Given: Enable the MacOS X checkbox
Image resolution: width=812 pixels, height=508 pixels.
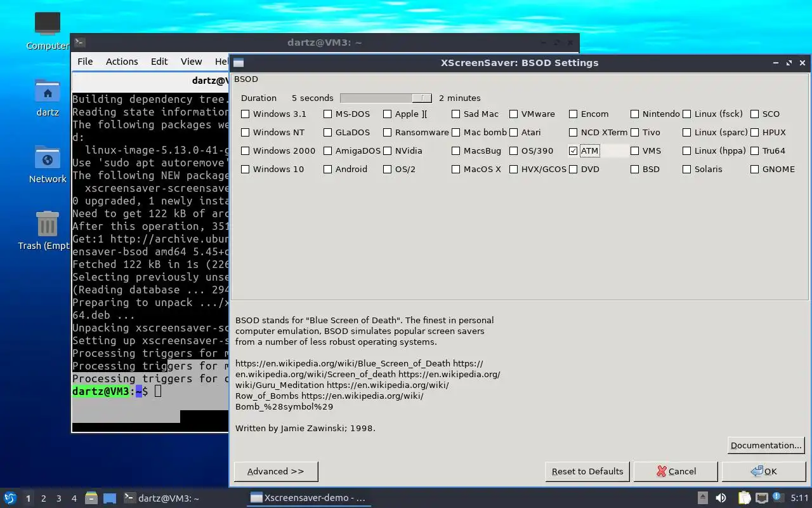Looking at the screenshot, I should tap(455, 170).
